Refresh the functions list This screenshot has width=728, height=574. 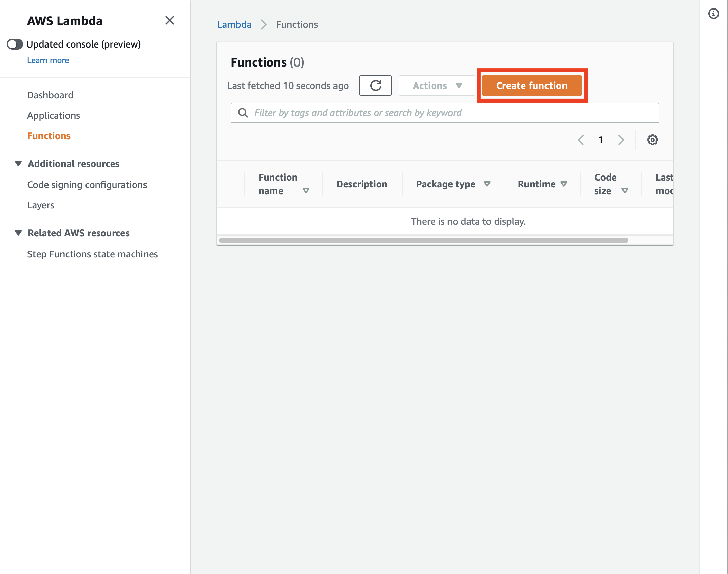376,86
